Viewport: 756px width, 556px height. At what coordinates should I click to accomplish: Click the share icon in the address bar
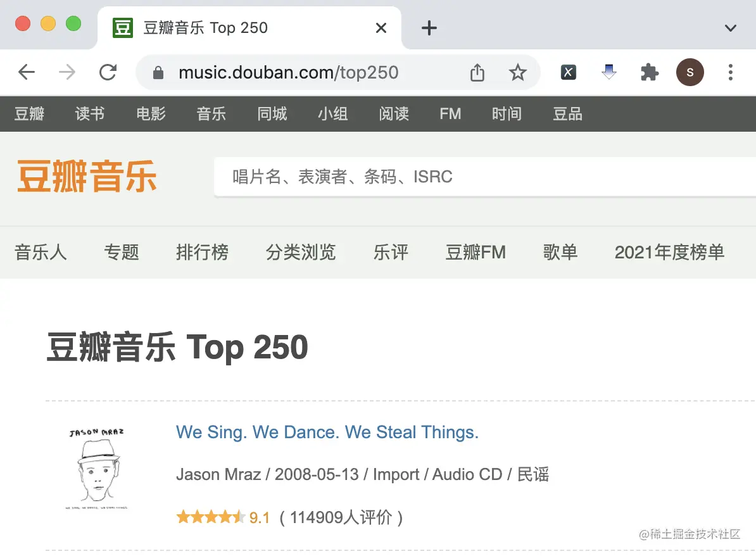[x=477, y=72]
